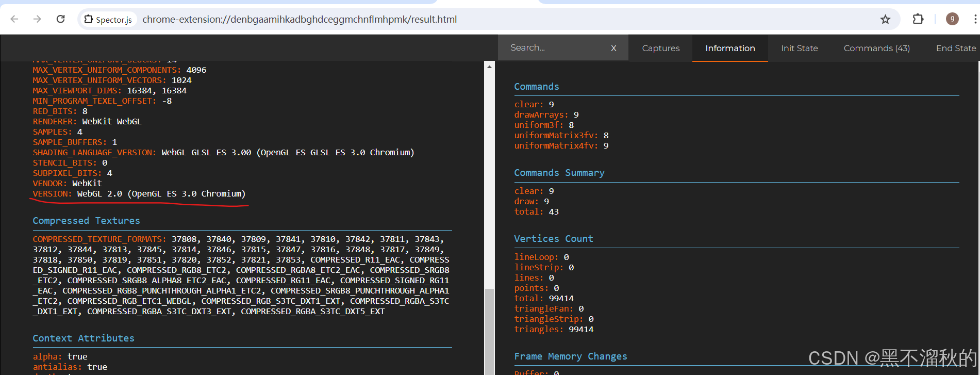Open the browser extensions puzzle icon

tap(918, 19)
